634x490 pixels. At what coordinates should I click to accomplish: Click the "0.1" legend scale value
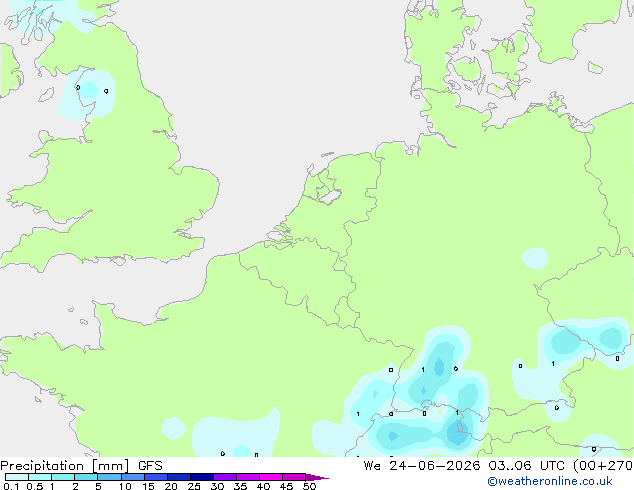[x=11, y=486]
